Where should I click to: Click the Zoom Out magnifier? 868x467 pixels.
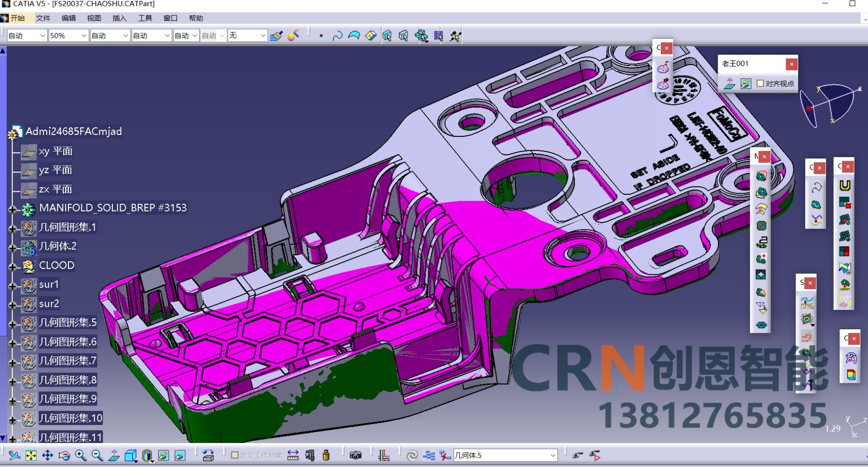click(x=97, y=455)
